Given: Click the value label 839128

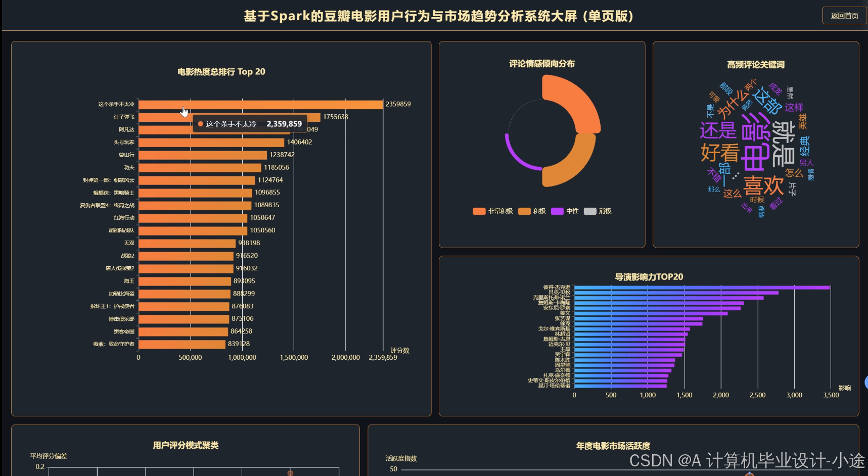Looking at the screenshot, I should (x=239, y=344).
